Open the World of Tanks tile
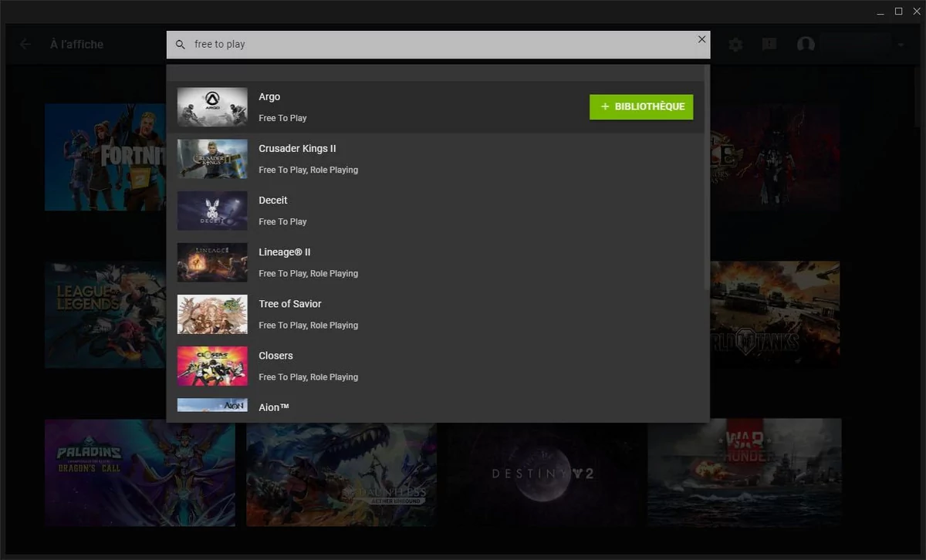Viewport: 926px width, 560px height. [776, 315]
